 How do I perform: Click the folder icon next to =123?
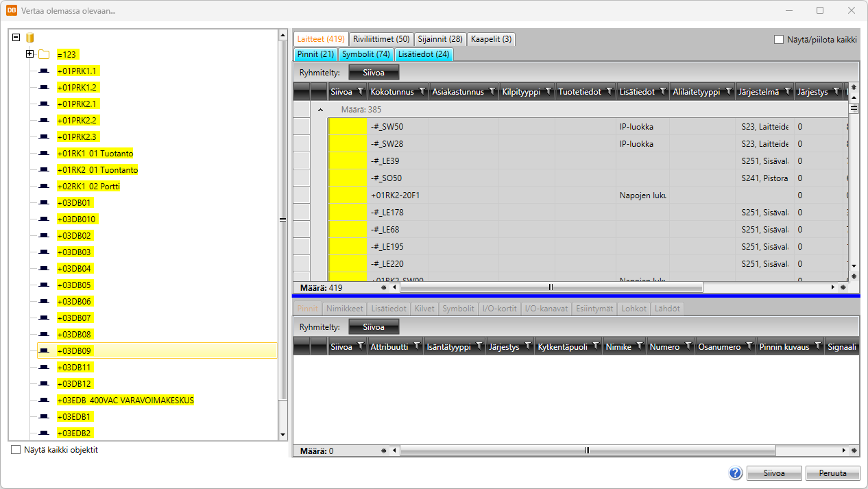pos(44,54)
